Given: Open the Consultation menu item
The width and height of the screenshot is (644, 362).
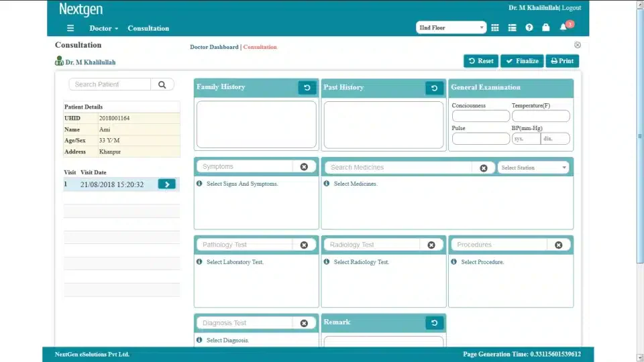Looking at the screenshot, I should point(148,28).
